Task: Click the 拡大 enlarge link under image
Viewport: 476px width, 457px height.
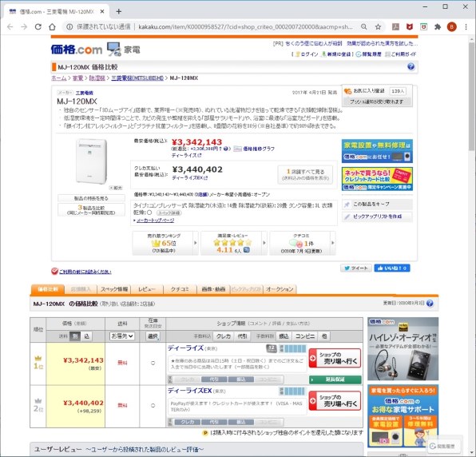Action: (x=116, y=188)
